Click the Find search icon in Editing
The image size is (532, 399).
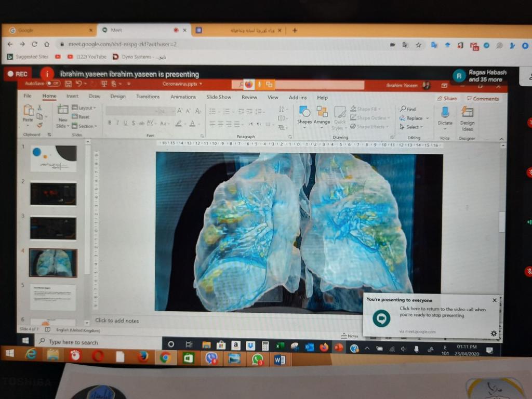(x=403, y=109)
